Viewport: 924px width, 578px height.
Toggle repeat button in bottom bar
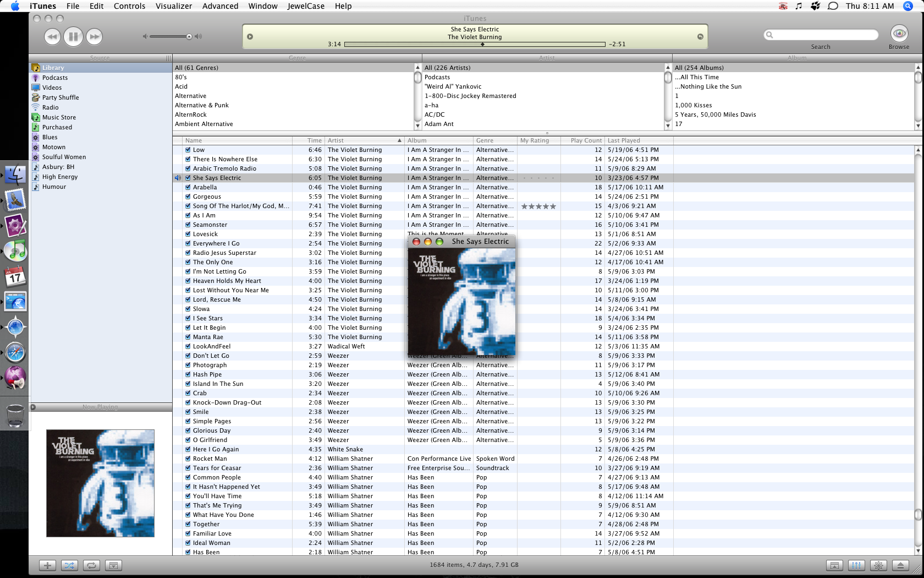pyautogui.click(x=91, y=565)
